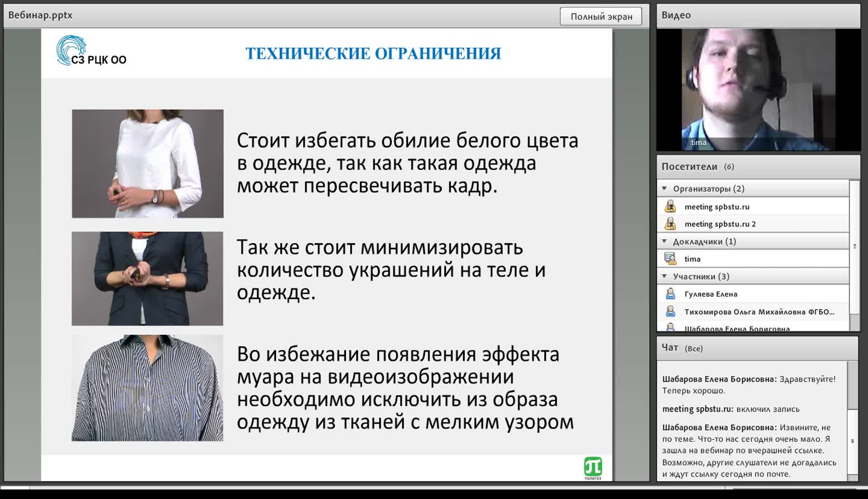Click the Видео panel header
Viewport: 868px width, 499px height.
point(758,15)
